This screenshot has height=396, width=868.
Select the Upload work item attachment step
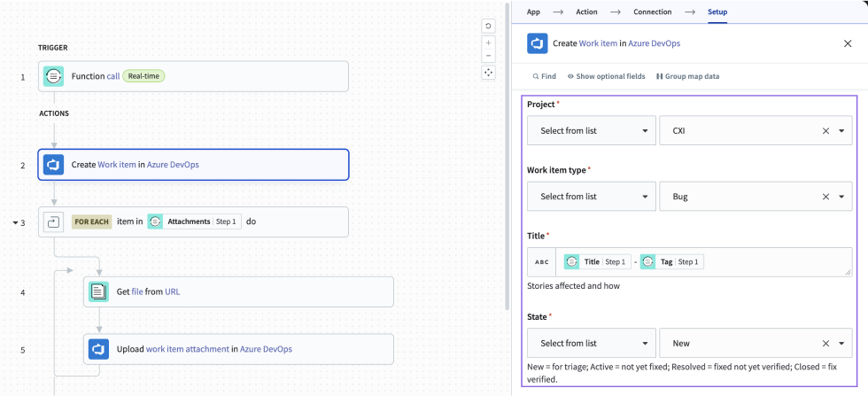pos(238,349)
